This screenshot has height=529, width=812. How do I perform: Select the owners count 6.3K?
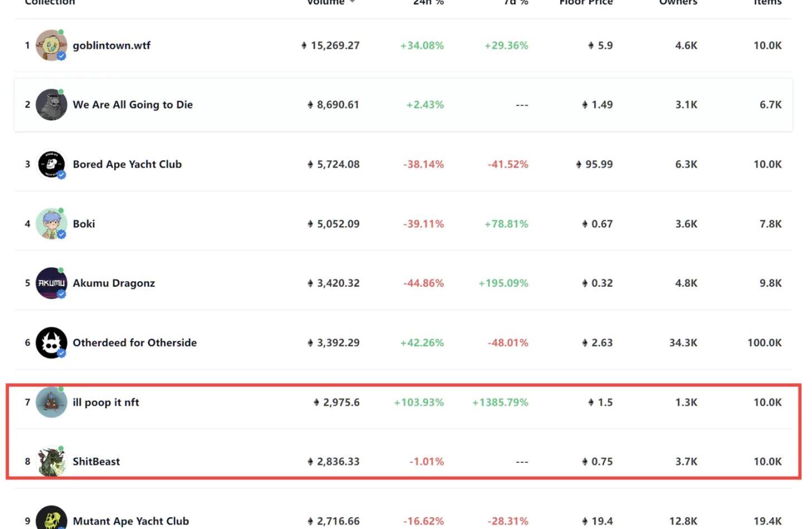(x=686, y=164)
